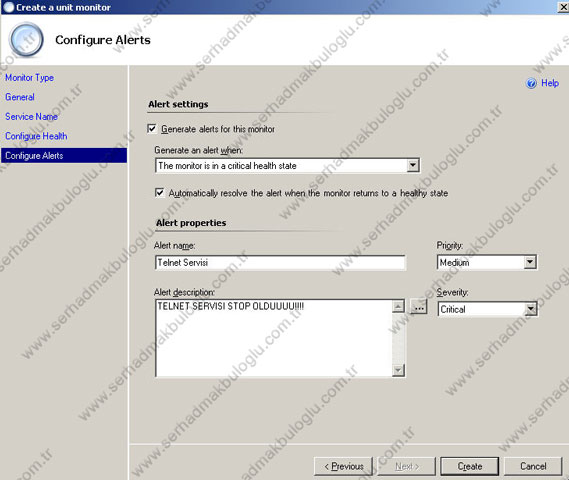
Task: Expand the Priority dropdown showing Medium
Action: click(x=530, y=262)
